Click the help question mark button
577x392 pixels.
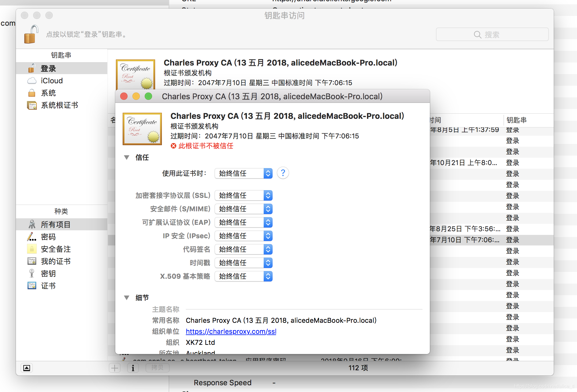click(283, 173)
